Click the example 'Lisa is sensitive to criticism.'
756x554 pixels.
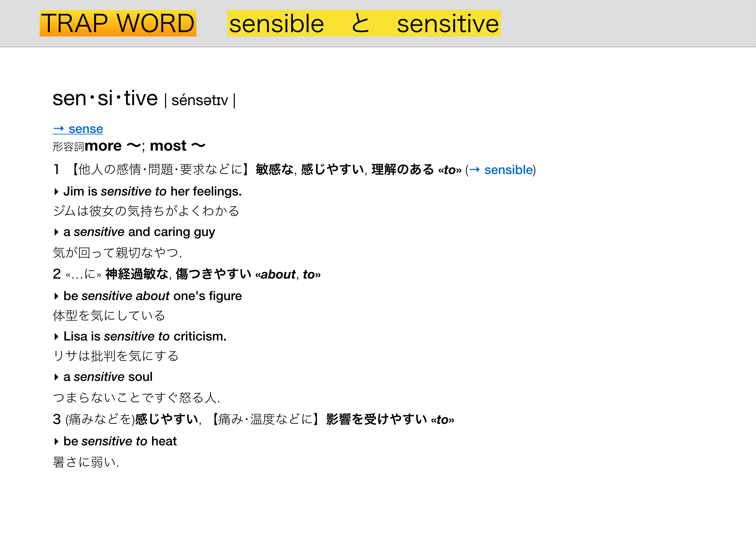coord(145,336)
